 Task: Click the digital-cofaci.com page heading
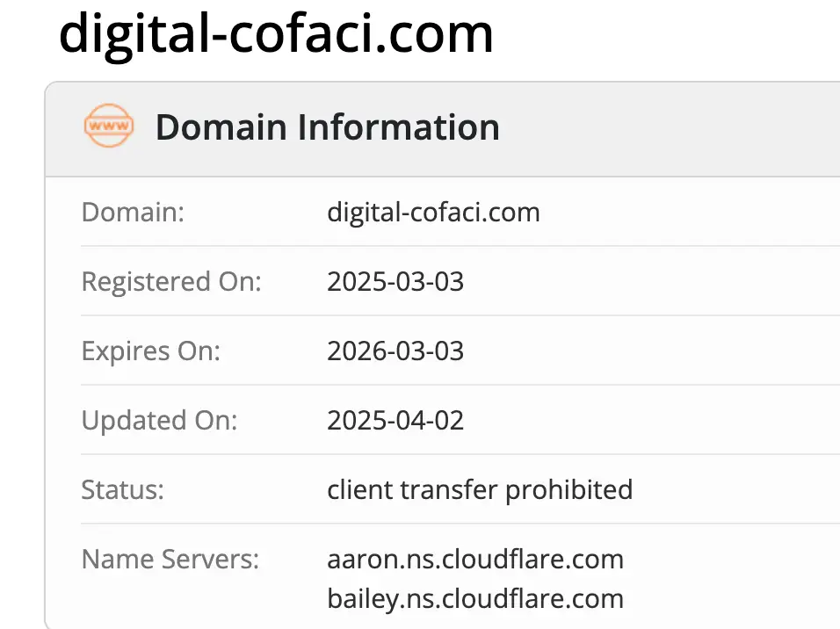[276, 33]
